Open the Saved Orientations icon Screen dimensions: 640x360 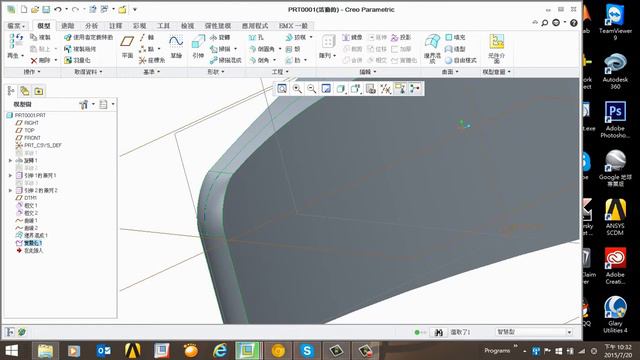coord(356,89)
